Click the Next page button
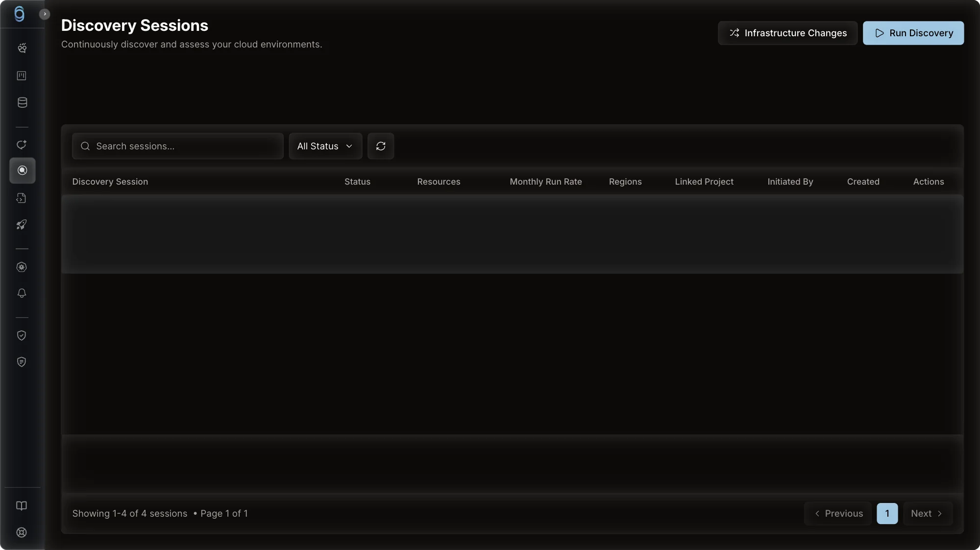This screenshot has width=980, height=550. click(x=927, y=513)
